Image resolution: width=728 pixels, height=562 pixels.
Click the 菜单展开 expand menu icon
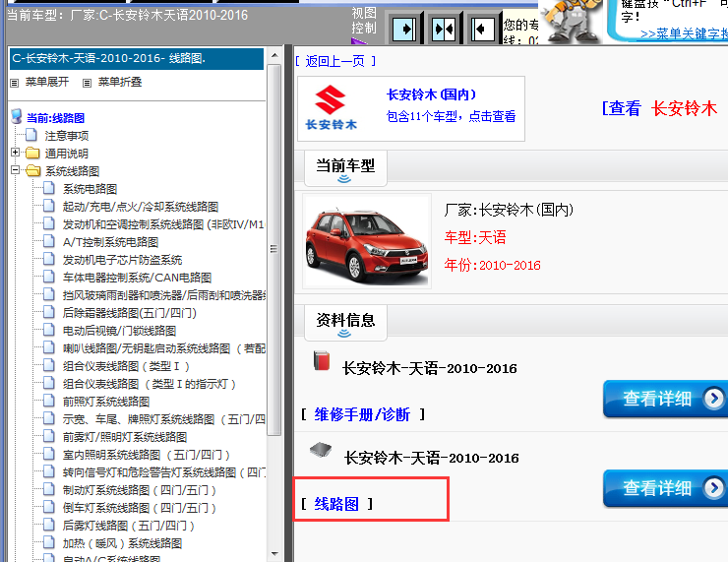tap(15, 83)
